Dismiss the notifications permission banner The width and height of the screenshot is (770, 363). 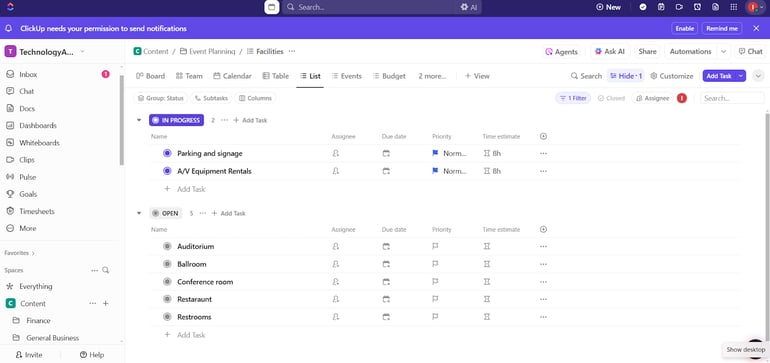pyautogui.click(x=756, y=28)
